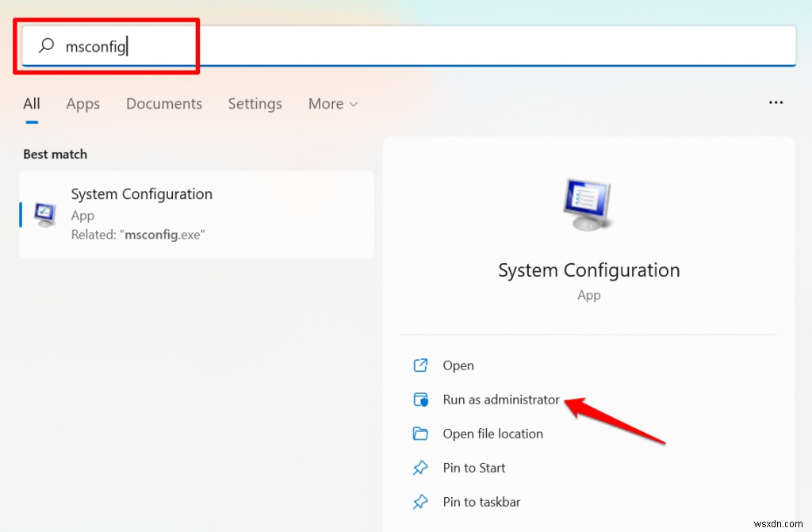Screen dimensions: 812x532
Task: Select the Settings search tab
Action: [255, 104]
